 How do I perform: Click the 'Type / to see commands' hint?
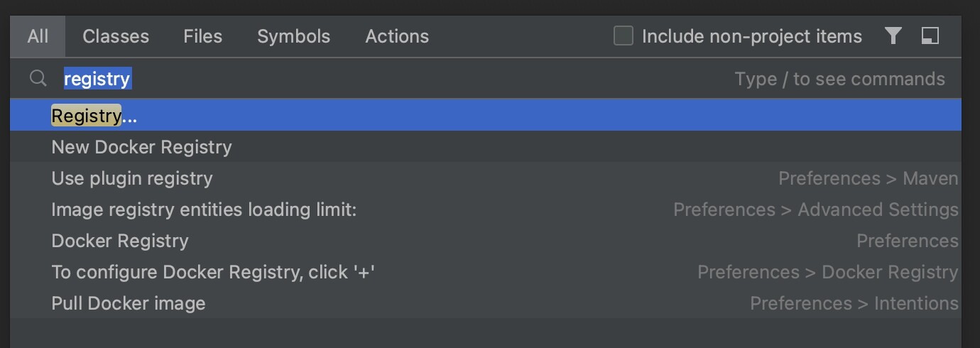(x=839, y=79)
